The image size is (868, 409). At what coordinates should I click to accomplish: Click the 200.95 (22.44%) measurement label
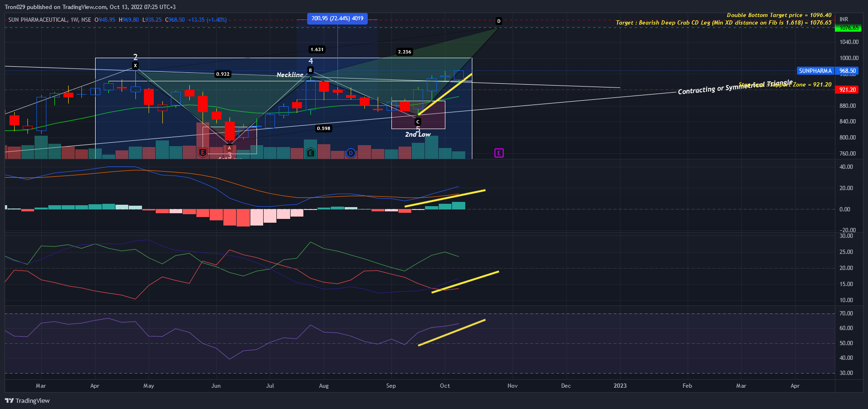337,18
